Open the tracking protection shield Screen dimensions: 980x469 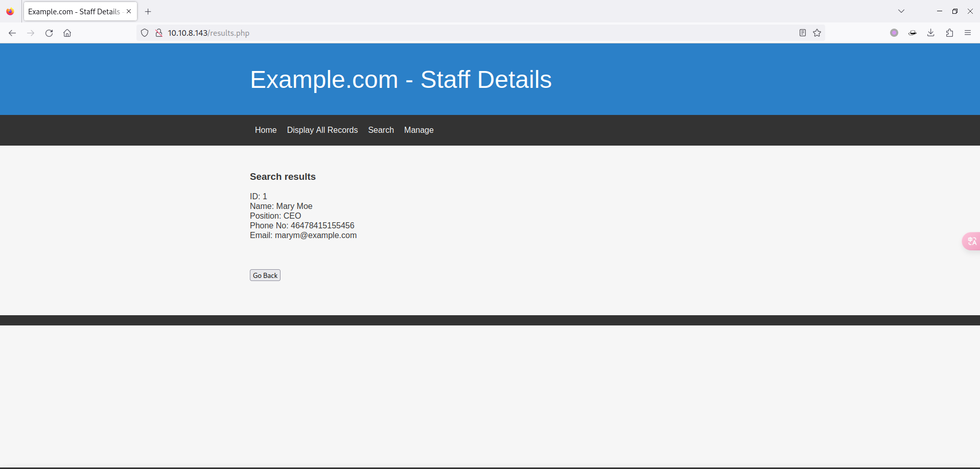click(145, 33)
